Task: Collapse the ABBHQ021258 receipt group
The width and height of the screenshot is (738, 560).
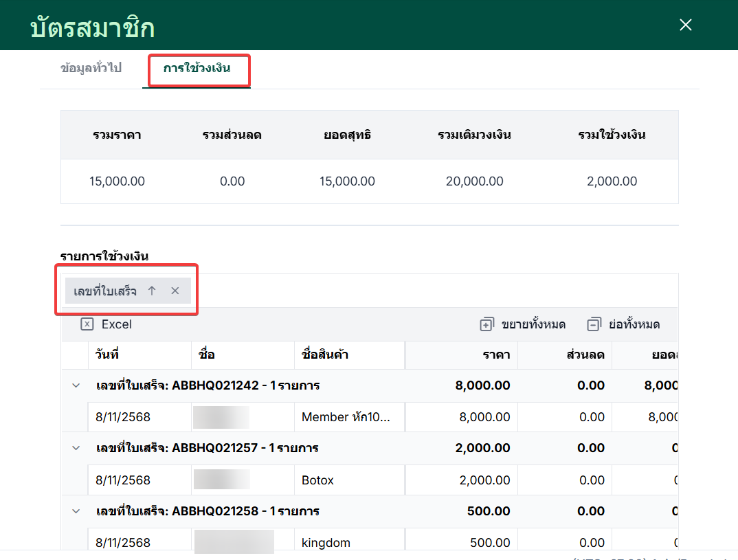Action: [x=76, y=511]
